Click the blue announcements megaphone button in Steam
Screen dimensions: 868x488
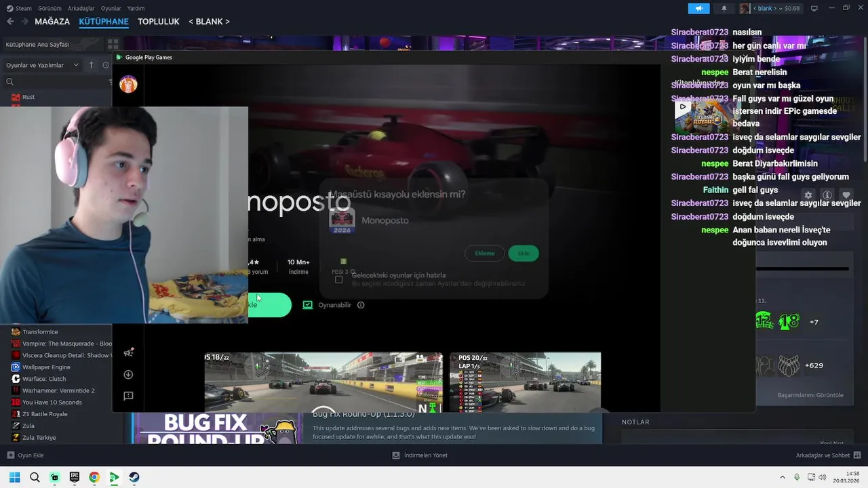(698, 8)
